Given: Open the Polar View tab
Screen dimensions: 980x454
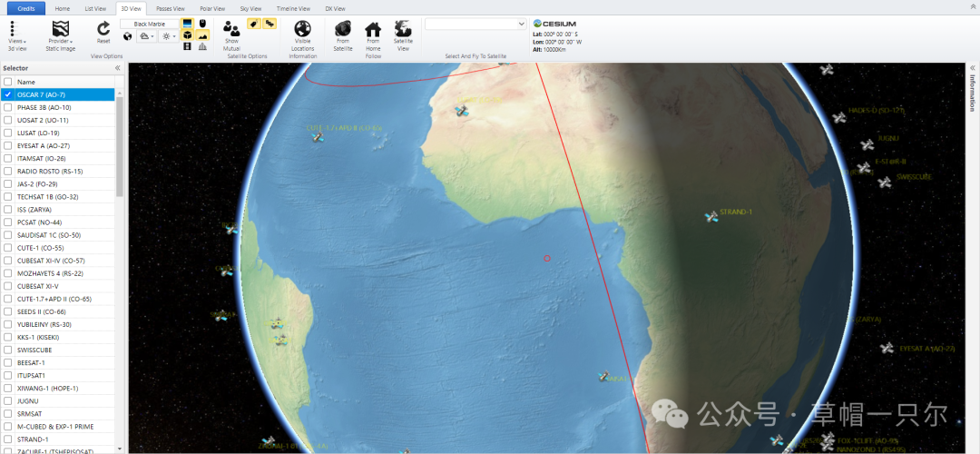Looking at the screenshot, I should (212, 9).
